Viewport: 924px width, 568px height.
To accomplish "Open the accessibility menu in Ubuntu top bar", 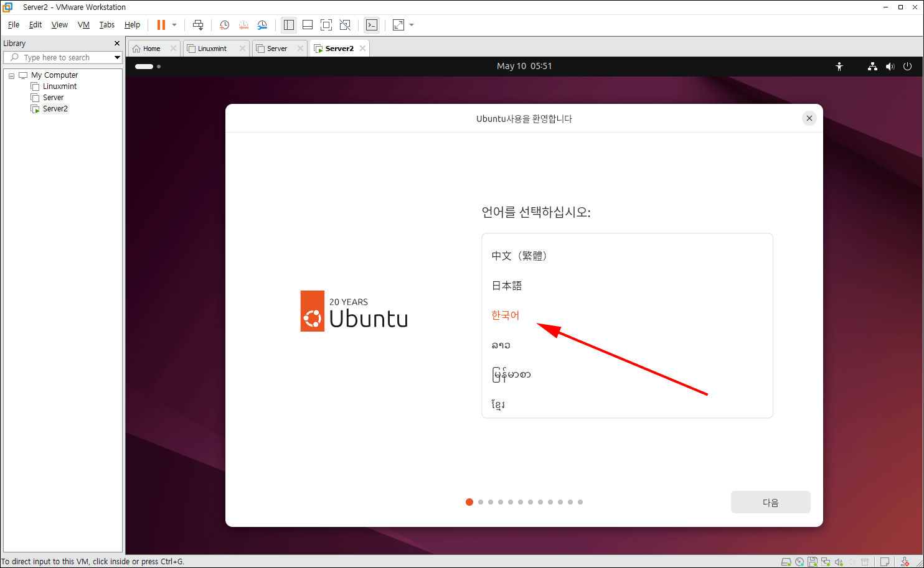I will pyautogui.click(x=839, y=67).
